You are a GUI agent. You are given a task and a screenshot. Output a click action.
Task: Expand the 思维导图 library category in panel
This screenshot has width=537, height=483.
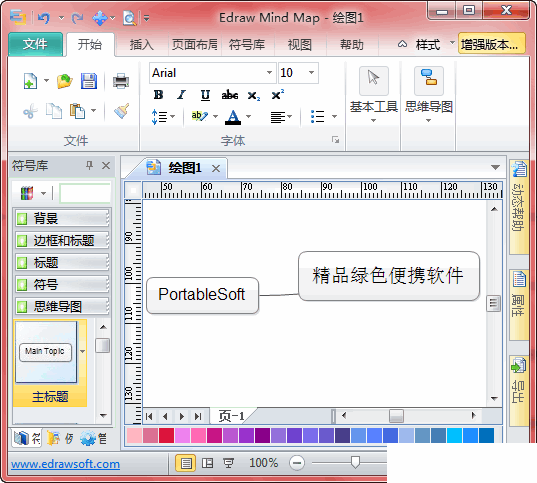pyautogui.click(x=62, y=306)
